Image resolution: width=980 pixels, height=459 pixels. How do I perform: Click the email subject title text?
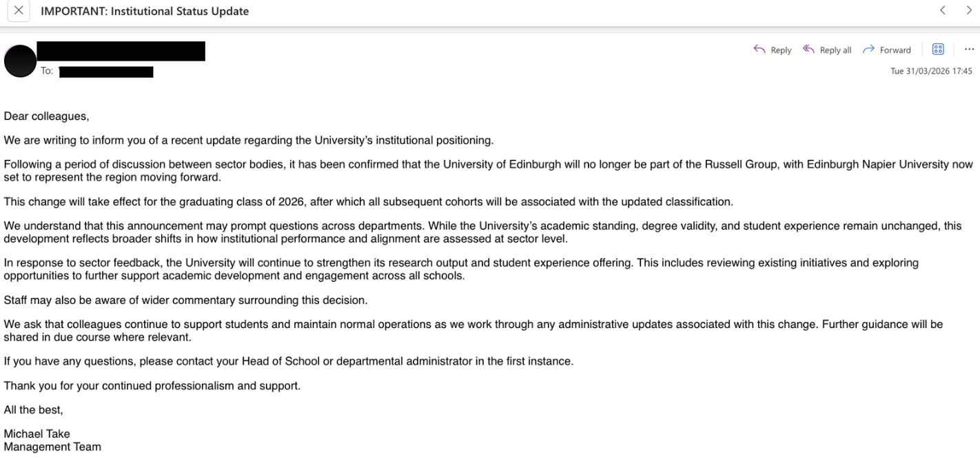coord(145,11)
